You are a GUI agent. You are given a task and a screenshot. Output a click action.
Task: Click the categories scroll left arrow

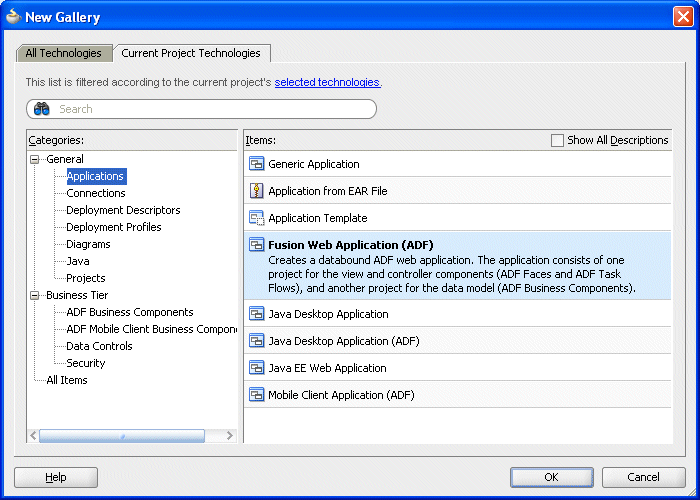pyautogui.click(x=33, y=436)
